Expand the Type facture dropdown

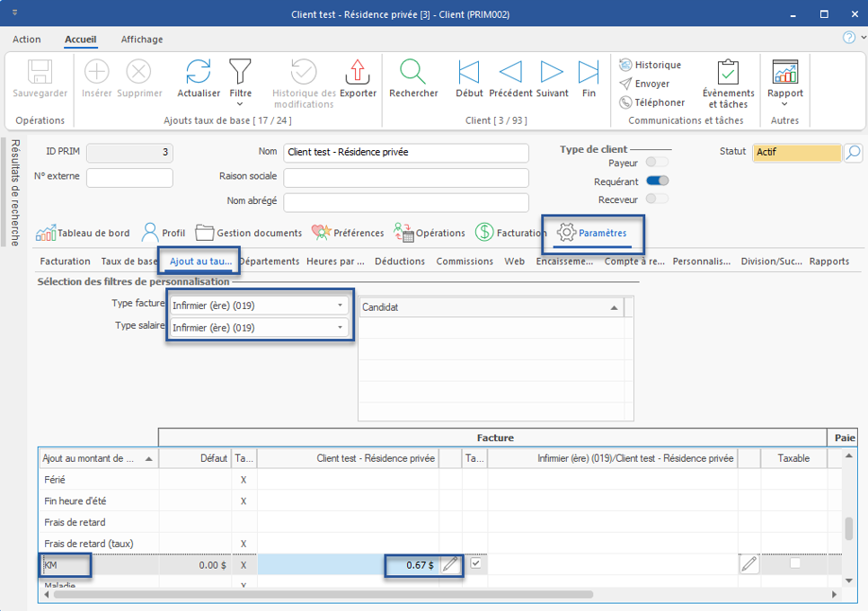(x=341, y=305)
